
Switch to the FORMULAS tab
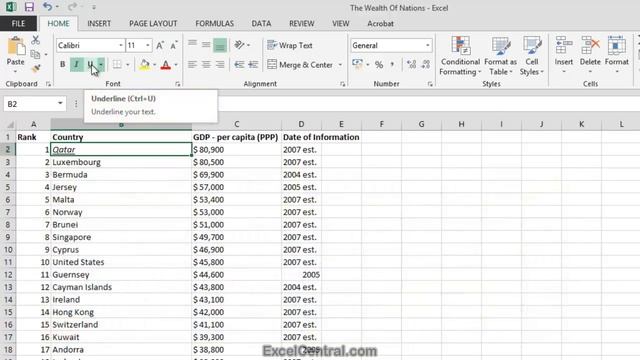tap(214, 24)
